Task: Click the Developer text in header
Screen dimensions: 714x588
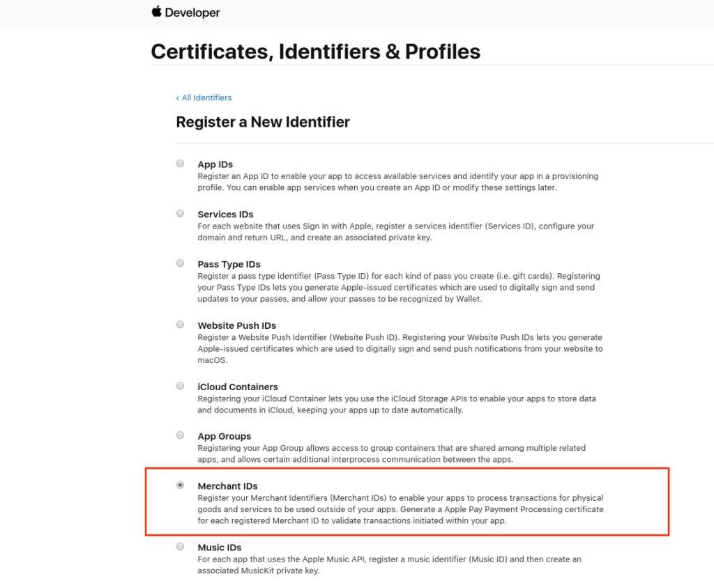Action: [192, 13]
